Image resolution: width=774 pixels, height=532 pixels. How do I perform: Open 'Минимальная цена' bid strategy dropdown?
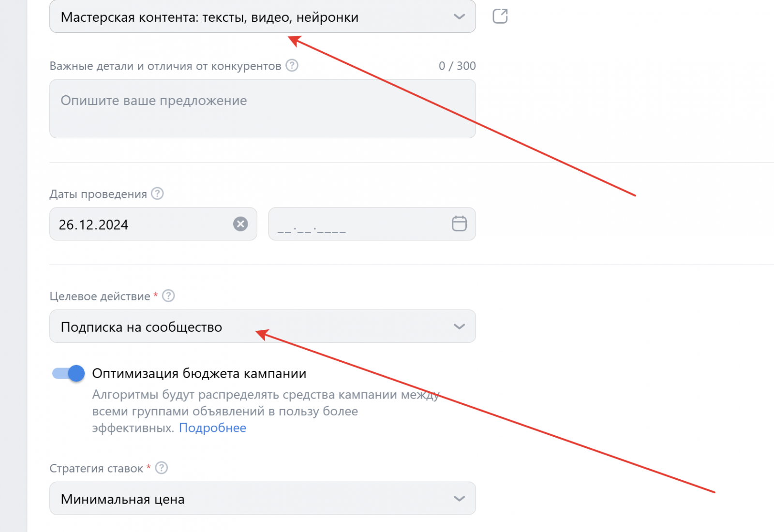point(242,499)
